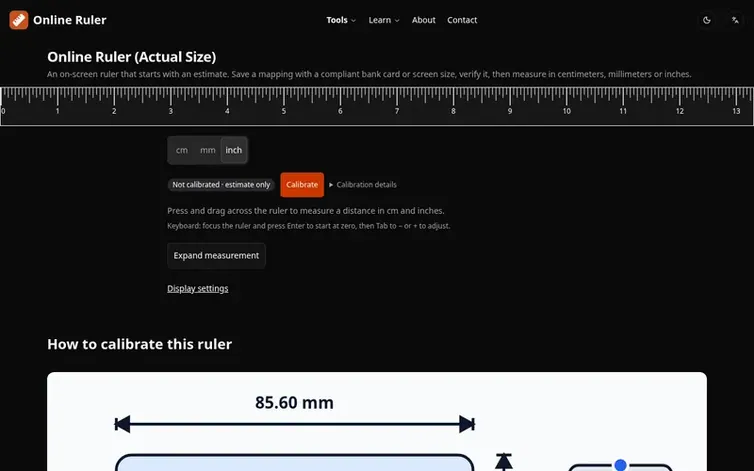Image resolution: width=754 pixels, height=471 pixels.
Task: Click the Online Ruler (Actual Size) heading
Action: (132, 57)
